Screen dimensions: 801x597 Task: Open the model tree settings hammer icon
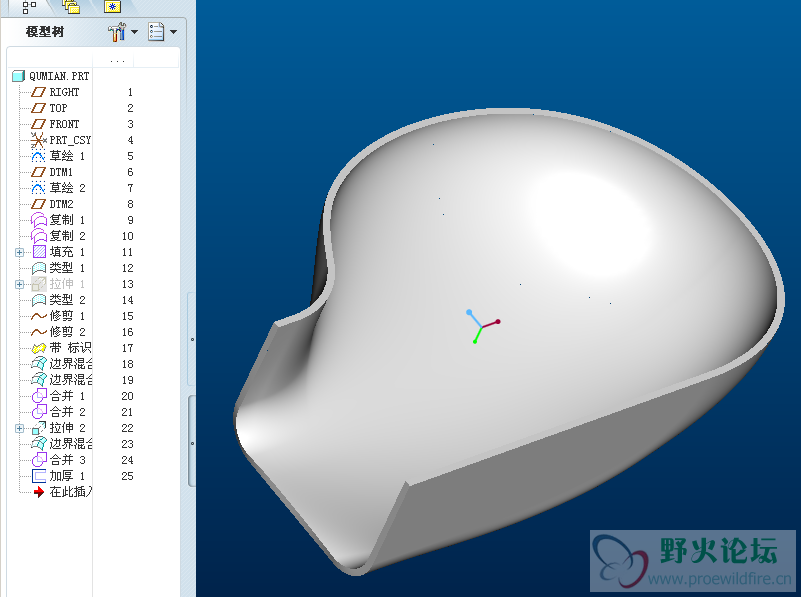[116, 32]
